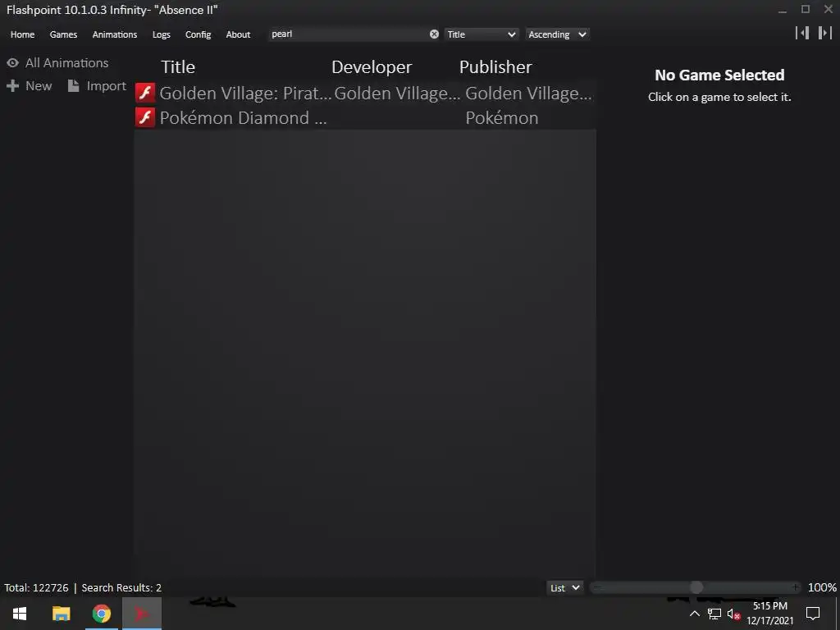Click the minus end of zoom slider
The height and width of the screenshot is (630, 840).
(597, 587)
